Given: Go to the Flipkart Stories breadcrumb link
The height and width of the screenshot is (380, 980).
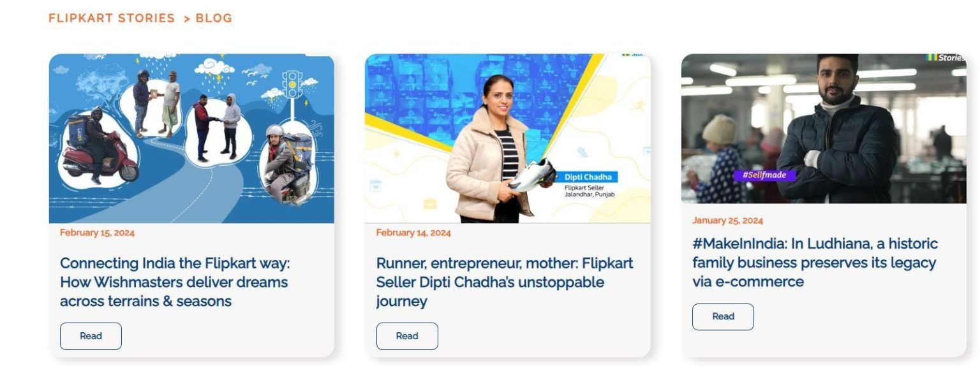Looking at the screenshot, I should pyautogui.click(x=112, y=18).
